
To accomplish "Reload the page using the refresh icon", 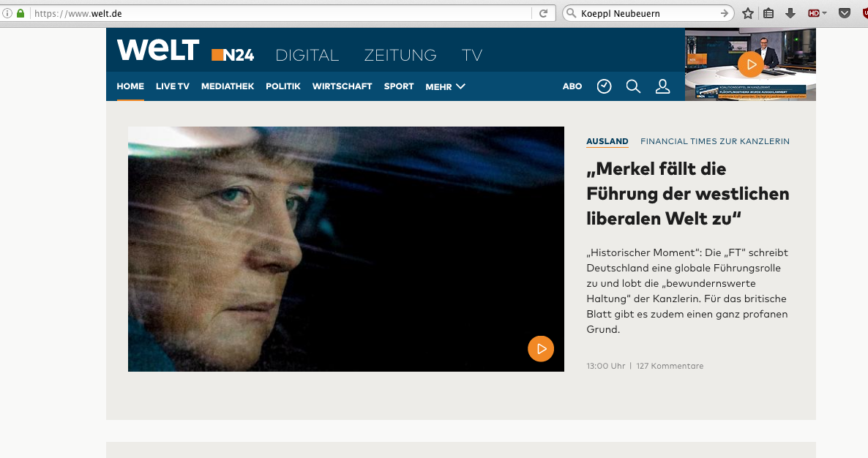I will 544,13.
